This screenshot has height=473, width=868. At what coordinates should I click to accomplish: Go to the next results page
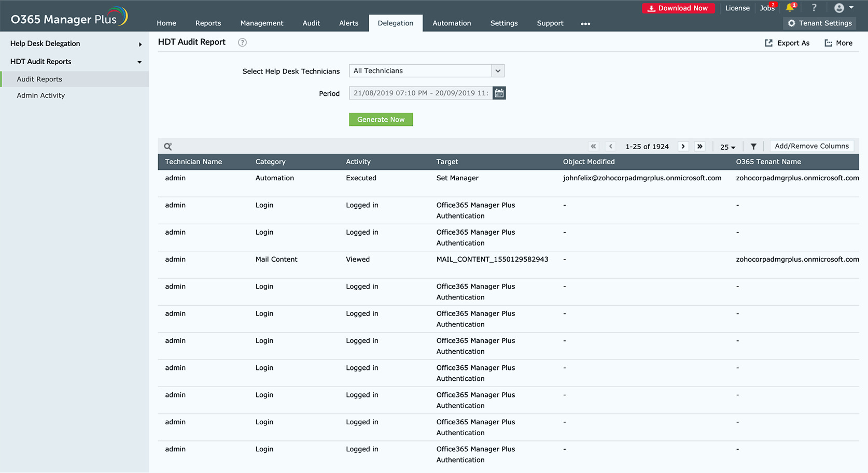click(683, 147)
